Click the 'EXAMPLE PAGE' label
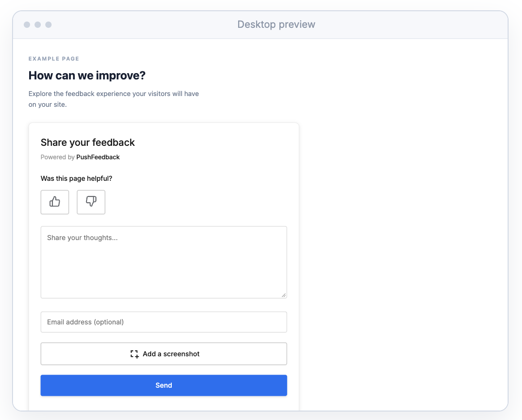The image size is (522, 420). tap(54, 59)
